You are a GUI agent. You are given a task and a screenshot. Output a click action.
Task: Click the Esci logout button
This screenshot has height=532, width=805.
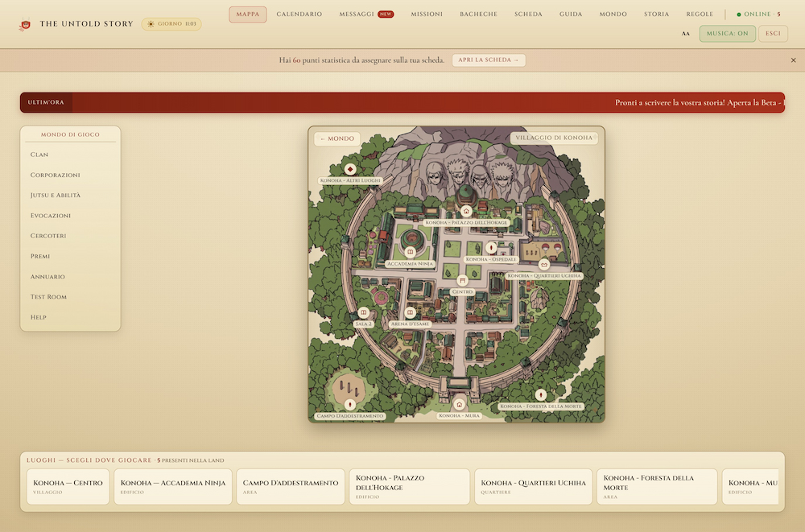coord(773,34)
